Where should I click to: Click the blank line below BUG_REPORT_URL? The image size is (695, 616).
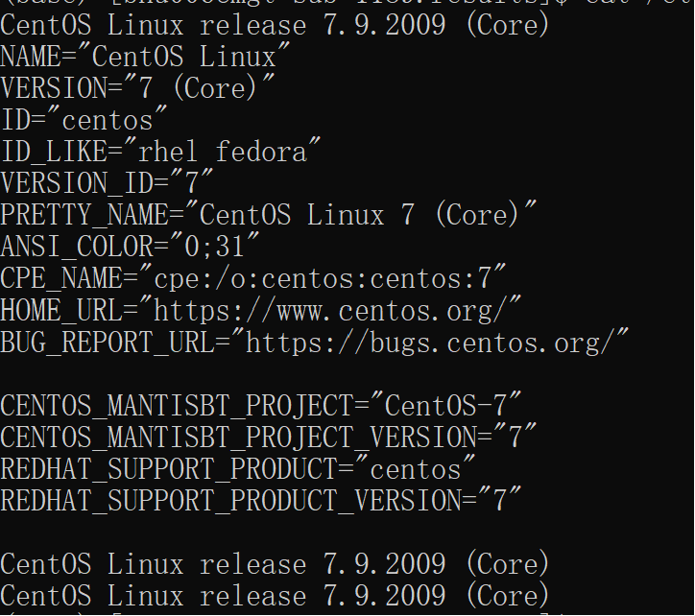[347, 374]
